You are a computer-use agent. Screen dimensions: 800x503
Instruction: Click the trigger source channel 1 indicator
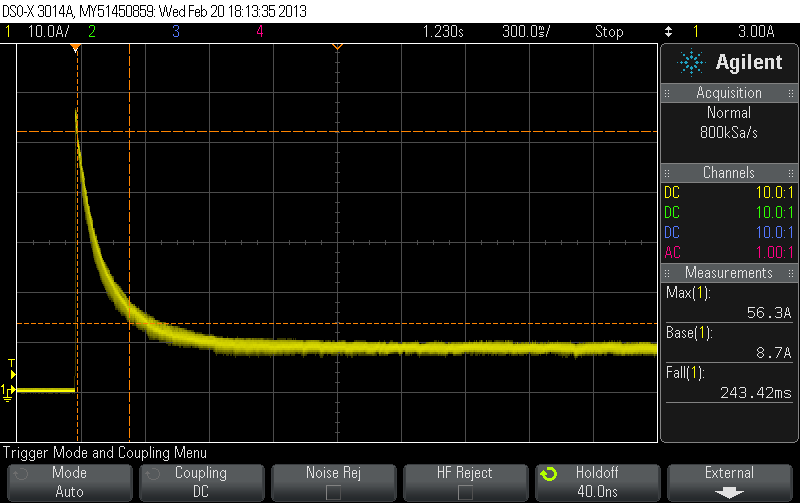[695, 32]
